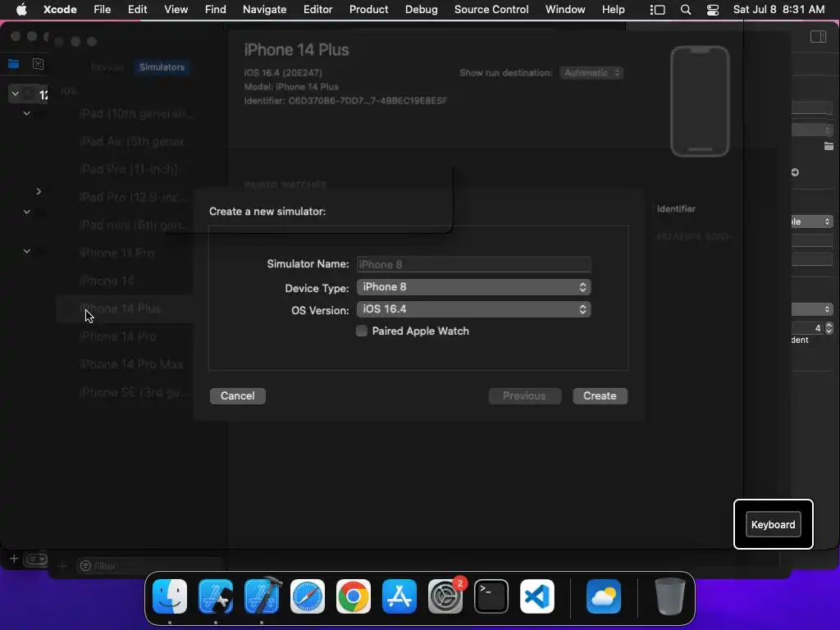Enable the Paired Apple Watch checkbox

(362, 331)
